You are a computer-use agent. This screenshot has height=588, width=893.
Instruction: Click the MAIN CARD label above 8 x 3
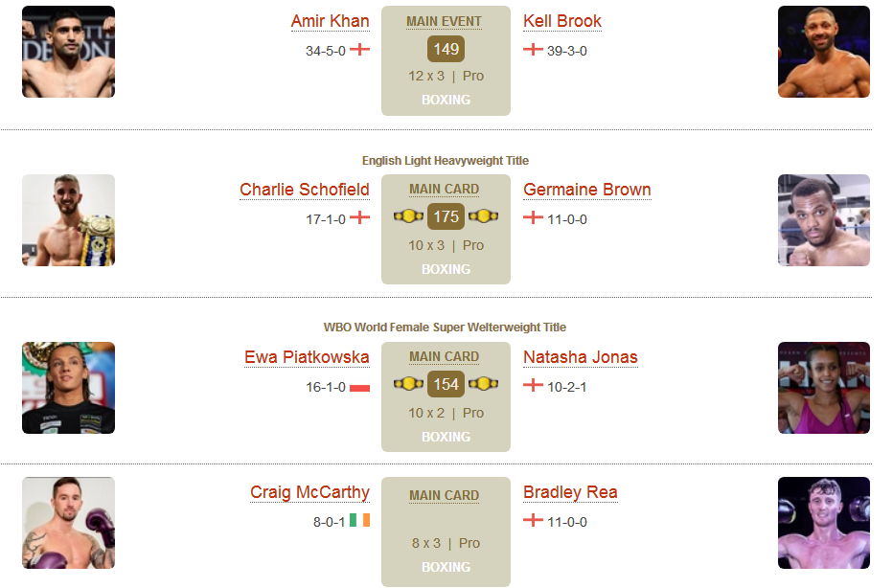[x=445, y=496]
